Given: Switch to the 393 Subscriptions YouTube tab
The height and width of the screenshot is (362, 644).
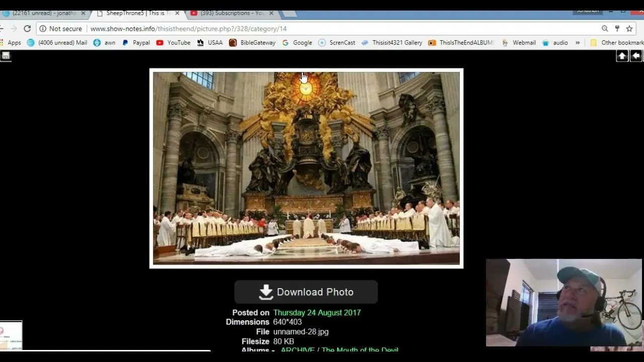Looking at the screenshot, I should [232, 13].
